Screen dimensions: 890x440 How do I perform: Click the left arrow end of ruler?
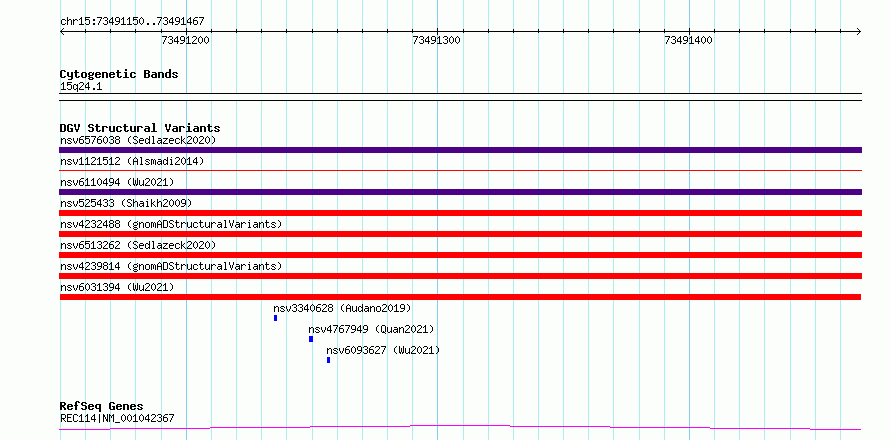(x=62, y=32)
